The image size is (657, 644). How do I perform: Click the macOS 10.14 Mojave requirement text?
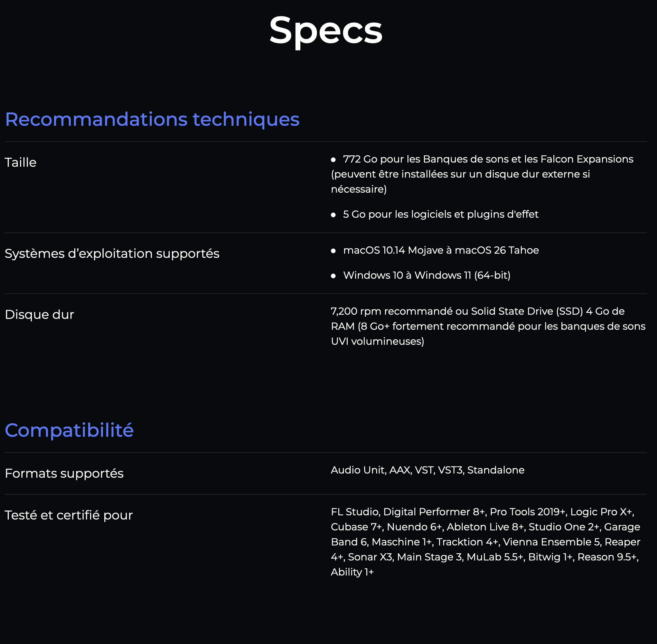pos(441,250)
